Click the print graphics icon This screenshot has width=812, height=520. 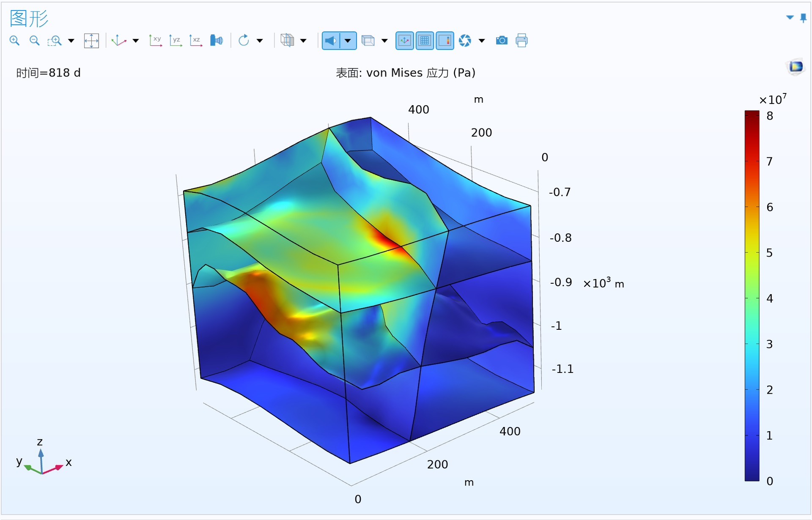(521, 41)
